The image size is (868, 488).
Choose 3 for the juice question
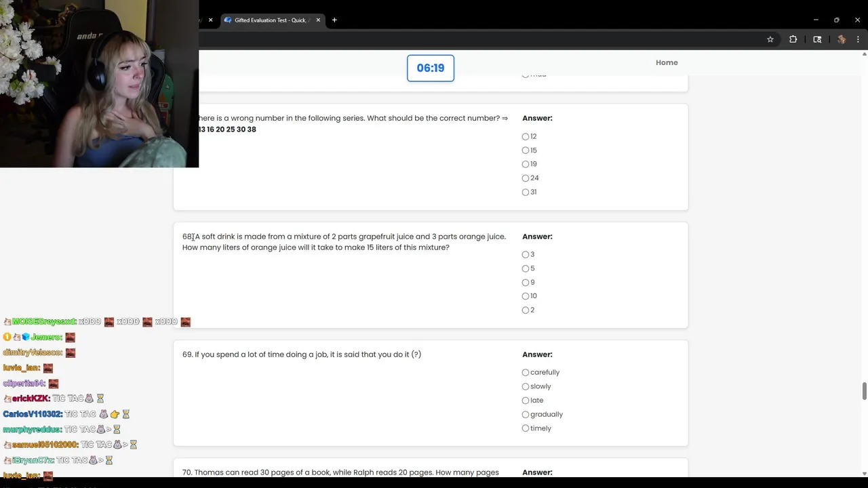click(x=526, y=254)
